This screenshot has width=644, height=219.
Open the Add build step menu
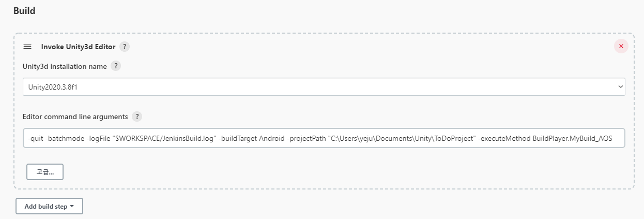(49, 206)
